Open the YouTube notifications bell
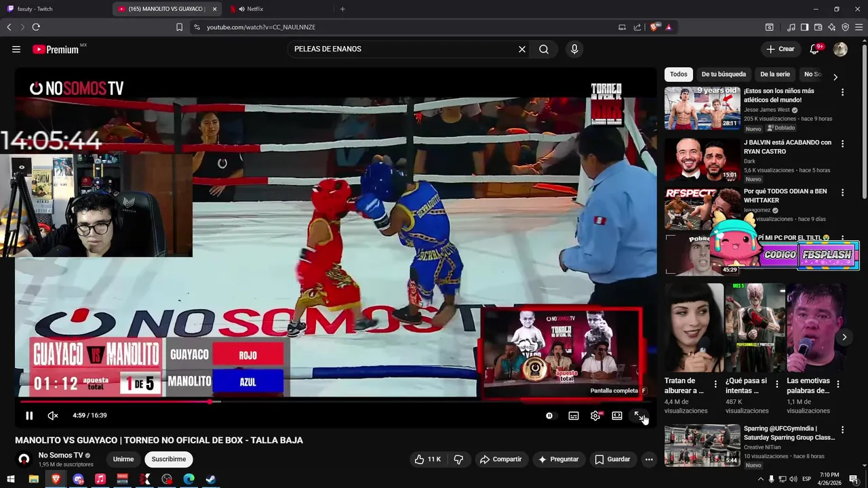 pyautogui.click(x=816, y=49)
